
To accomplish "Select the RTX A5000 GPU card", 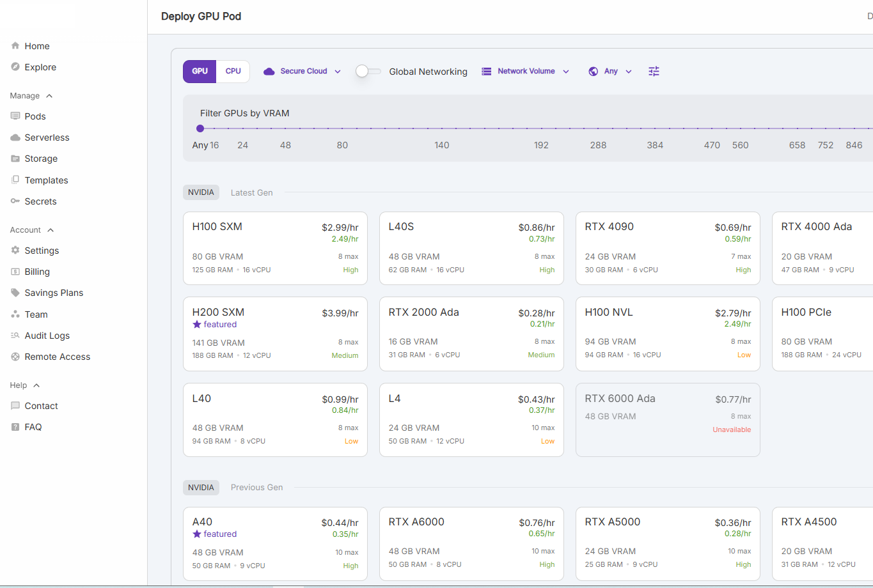I will tap(668, 544).
